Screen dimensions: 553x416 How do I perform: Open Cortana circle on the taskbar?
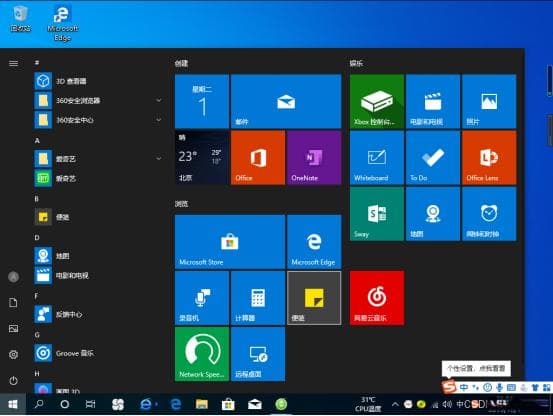pyautogui.click(x=65, y=404)
